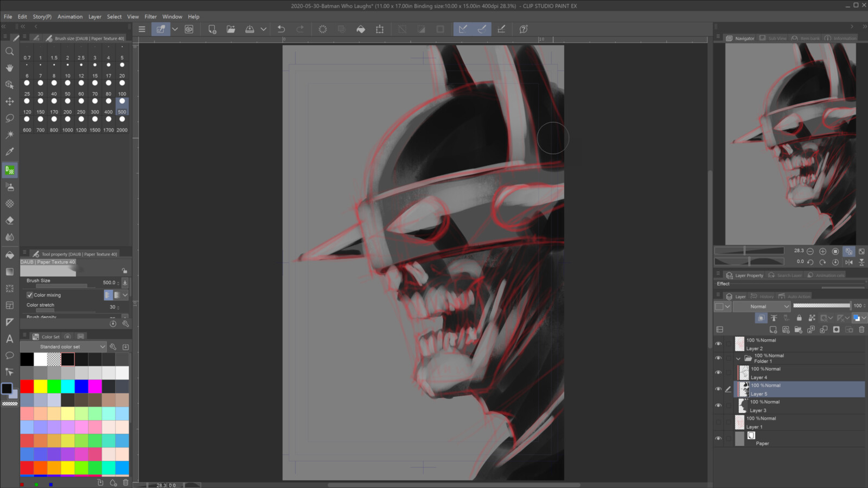
Task: Select the Eraser tool
Action: point(9,221)
